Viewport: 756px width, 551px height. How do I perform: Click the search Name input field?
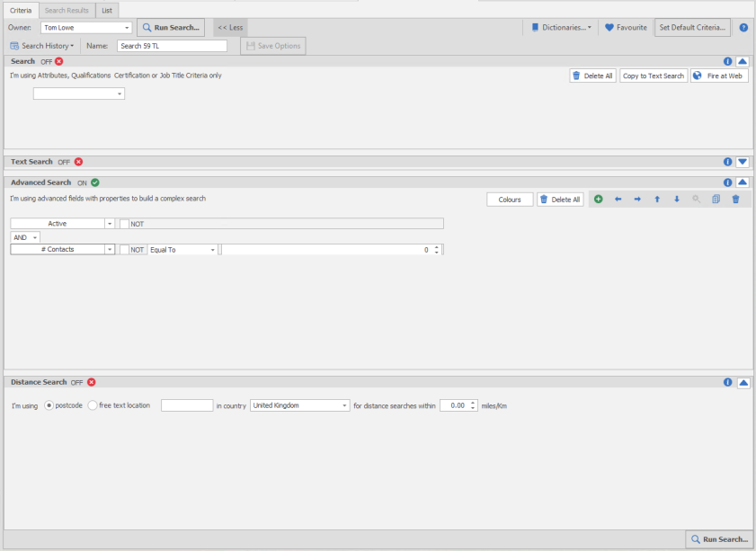click(x=172, y=46)
